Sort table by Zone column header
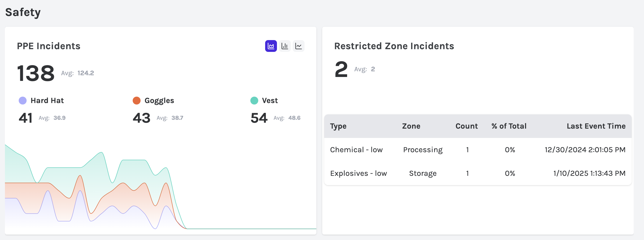Screen dimensions: 644x240 coord(411,126)
